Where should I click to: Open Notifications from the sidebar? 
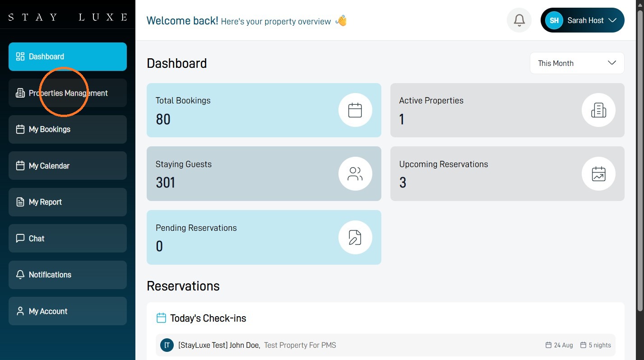[x=68, y=275]
